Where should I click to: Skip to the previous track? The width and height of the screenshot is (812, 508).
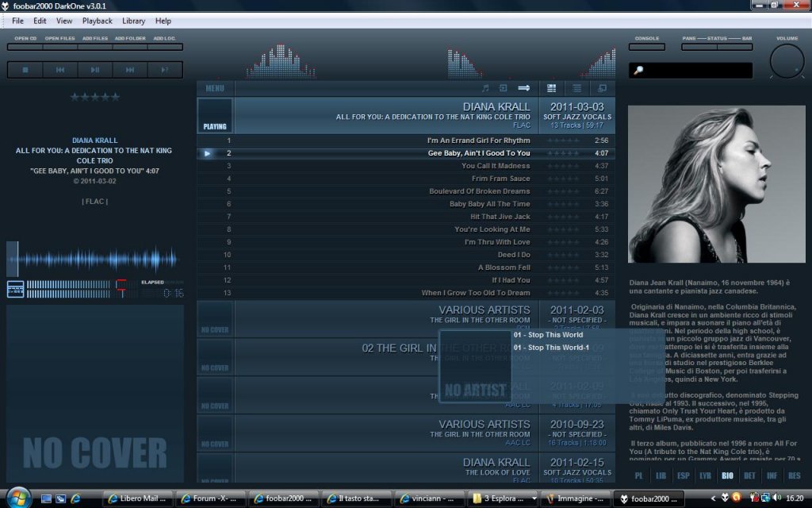pyautogui.click(x=60, y=70)
